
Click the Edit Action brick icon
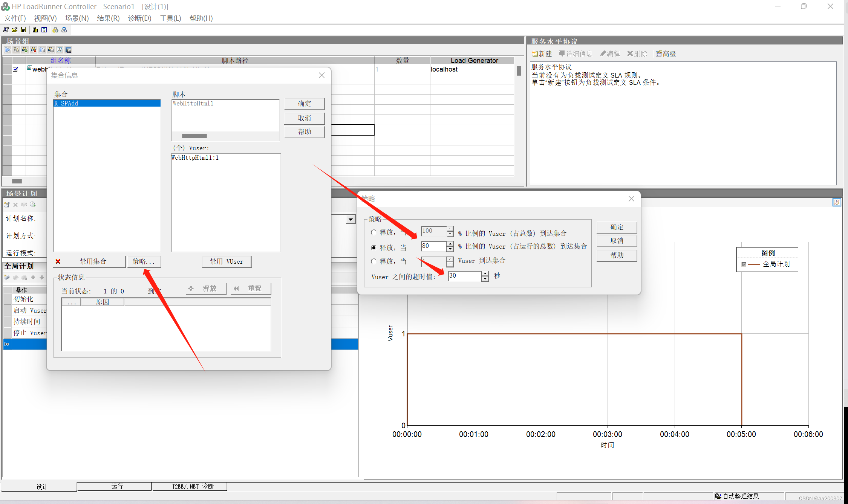pyautogui.click(x=15, y=278)
